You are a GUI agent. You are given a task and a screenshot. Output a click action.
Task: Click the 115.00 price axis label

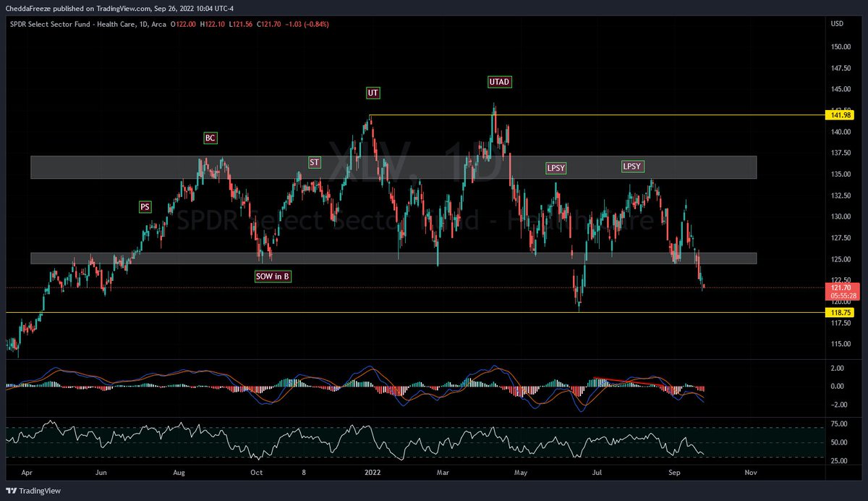click(841, 344)
